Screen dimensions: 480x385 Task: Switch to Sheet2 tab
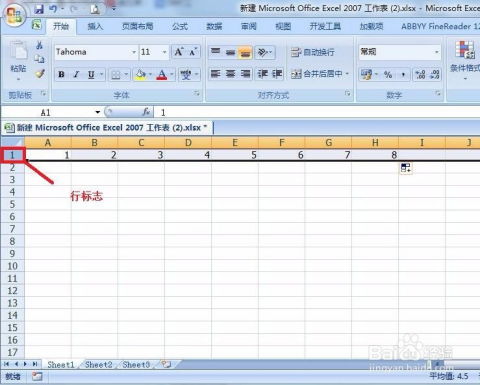99,365
